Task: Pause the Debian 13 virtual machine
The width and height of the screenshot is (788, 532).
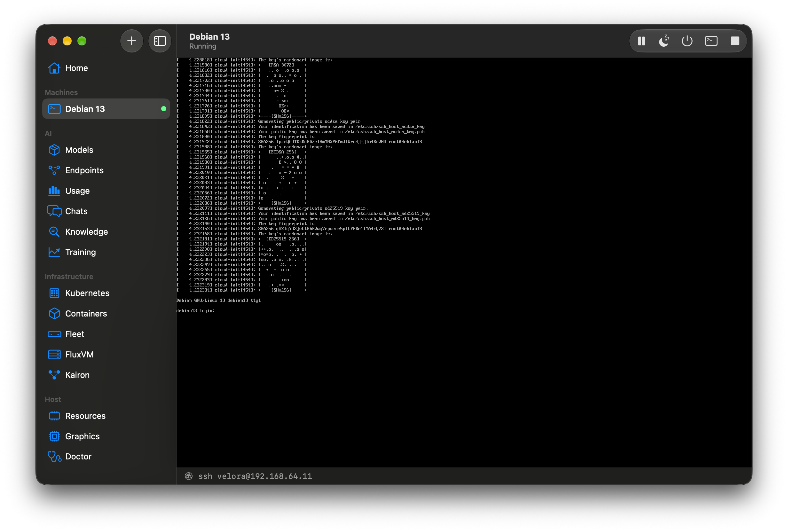Action: point(641,41)
